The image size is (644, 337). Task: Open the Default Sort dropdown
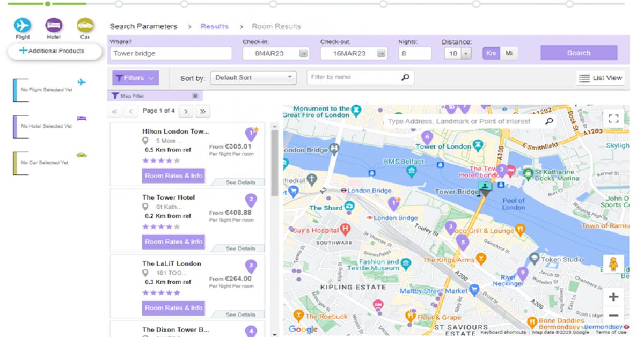[253, 78]
